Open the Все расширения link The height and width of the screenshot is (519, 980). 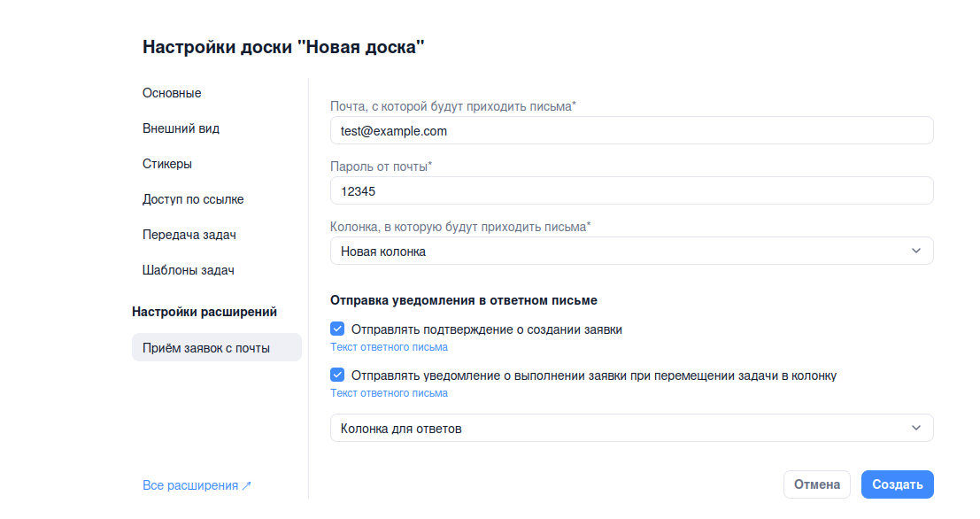click(x=190, y=485)
